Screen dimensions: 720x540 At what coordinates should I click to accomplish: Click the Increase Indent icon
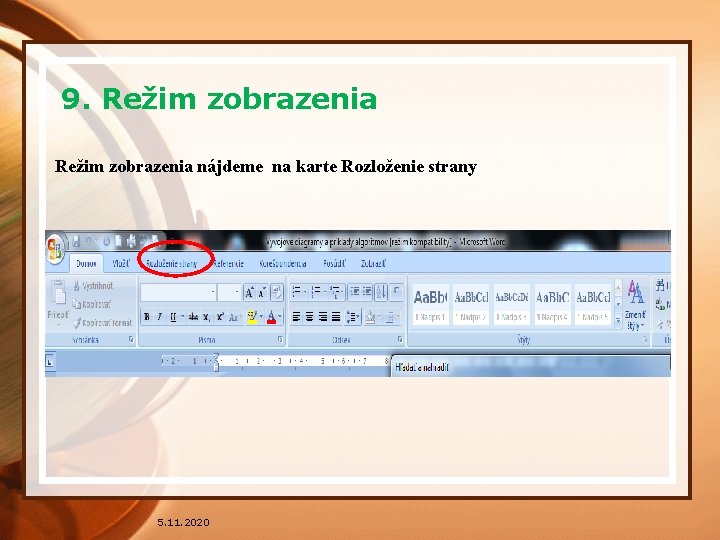tap(367, 291)
